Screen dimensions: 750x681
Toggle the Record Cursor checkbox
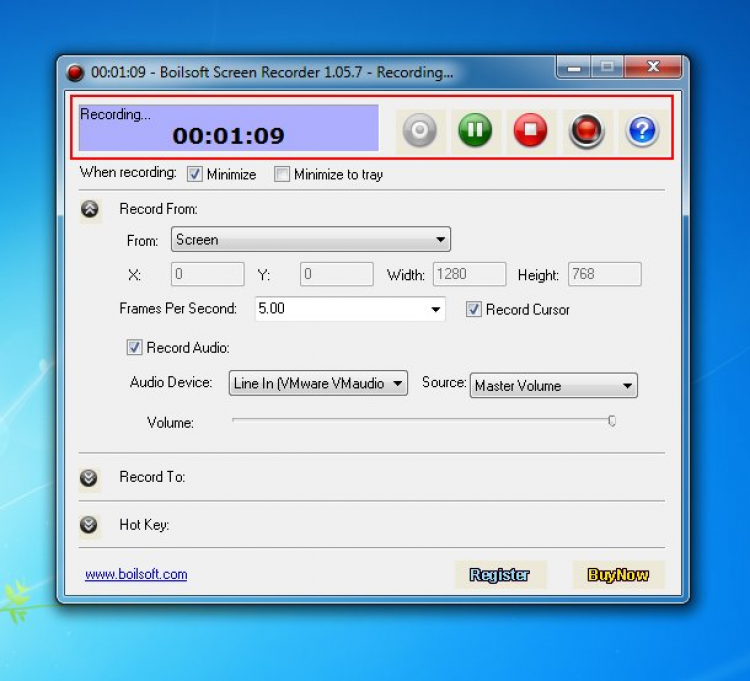pos(474,309)
